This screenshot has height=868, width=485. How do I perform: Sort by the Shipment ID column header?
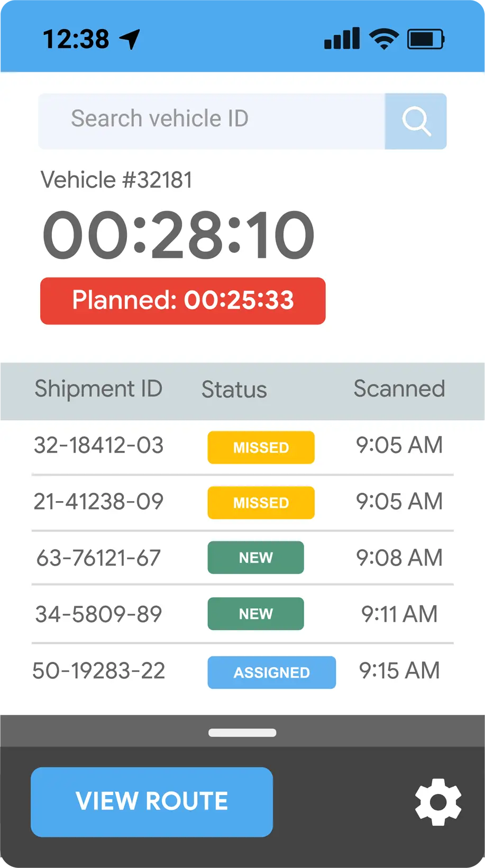pyautogui.click(x=98, y=389)
